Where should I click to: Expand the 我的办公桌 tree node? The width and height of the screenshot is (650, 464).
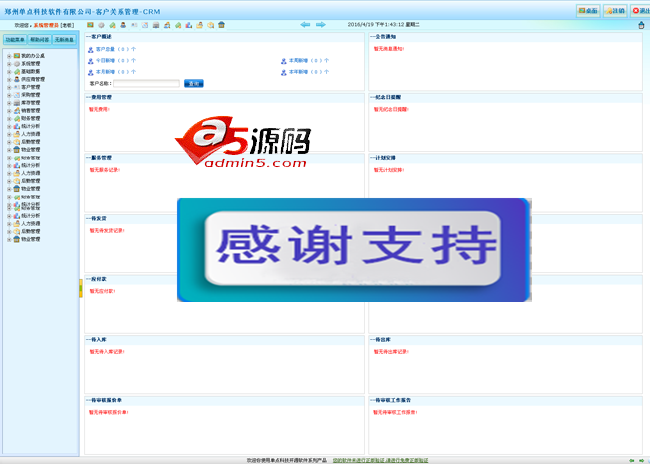[x=9, y=56]
